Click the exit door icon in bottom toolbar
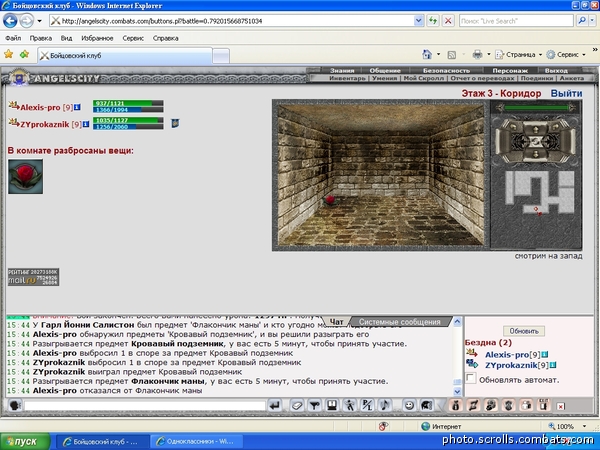The image size is (600, 450). click(x=544, y=405)
